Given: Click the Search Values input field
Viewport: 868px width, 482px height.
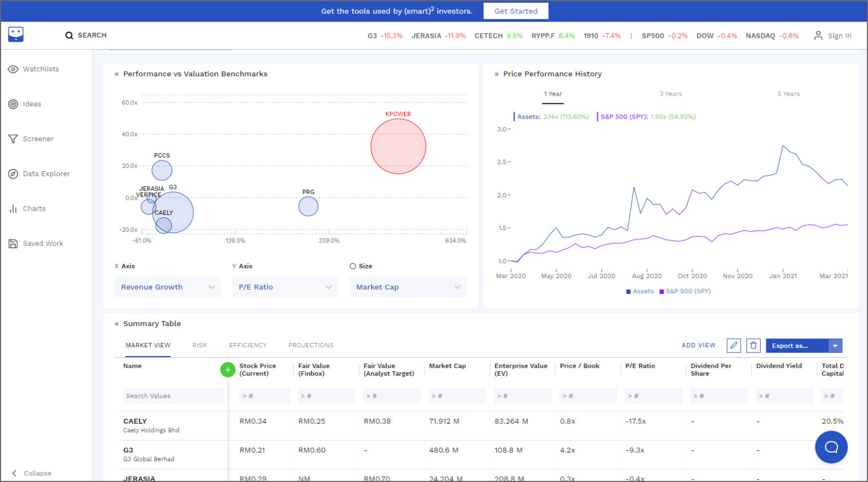Looking at the screenshot, I should tap(173, 396).
